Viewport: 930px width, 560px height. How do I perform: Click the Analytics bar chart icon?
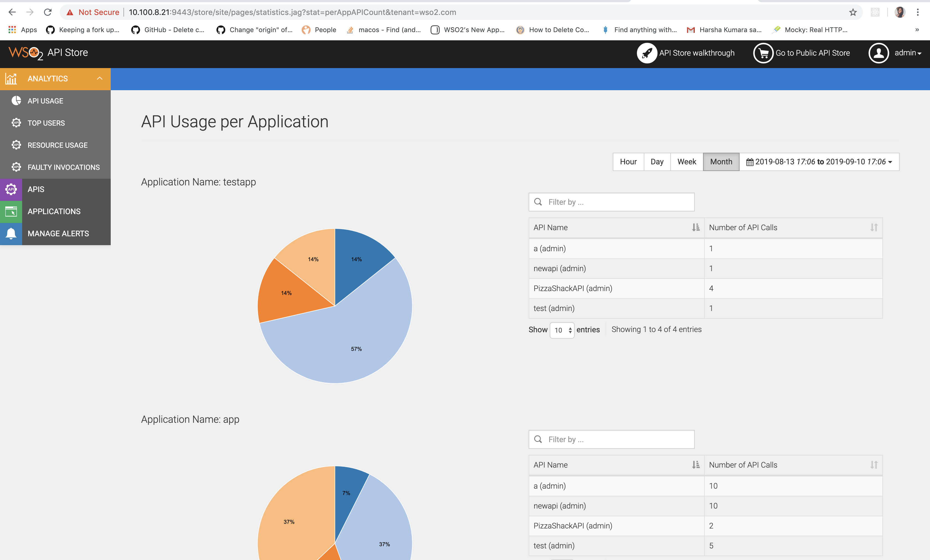[11, 79]
